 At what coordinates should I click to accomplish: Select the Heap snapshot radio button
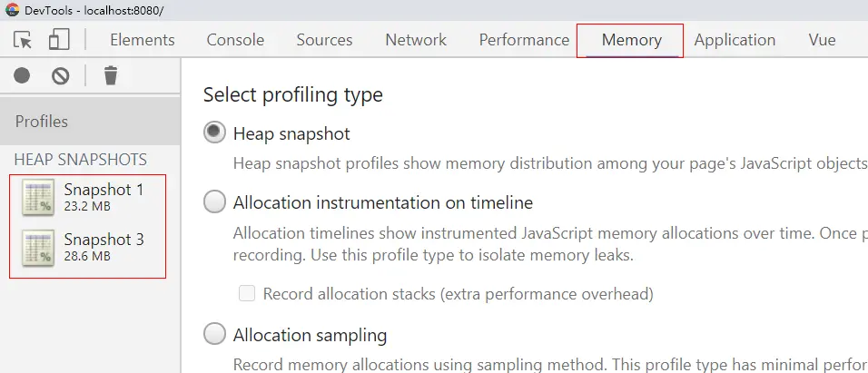tap(214, 134)
